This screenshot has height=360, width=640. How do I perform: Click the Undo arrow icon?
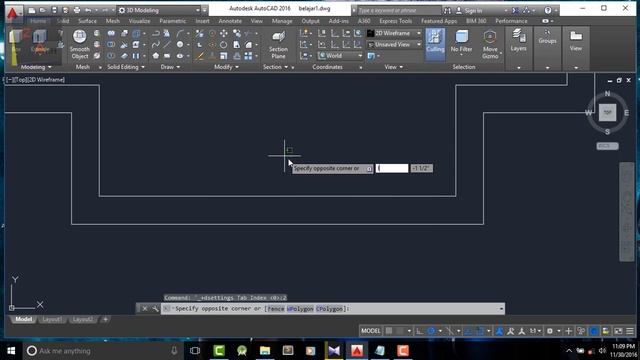(88, 10)
